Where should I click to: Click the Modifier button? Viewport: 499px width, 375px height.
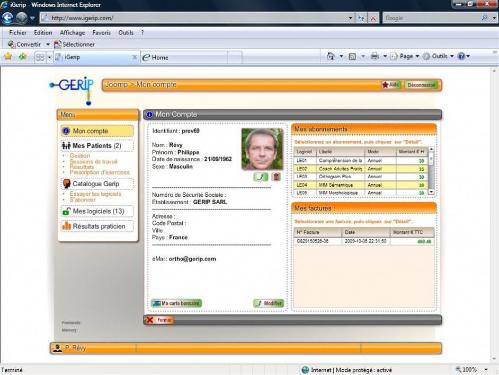[269, 303]
